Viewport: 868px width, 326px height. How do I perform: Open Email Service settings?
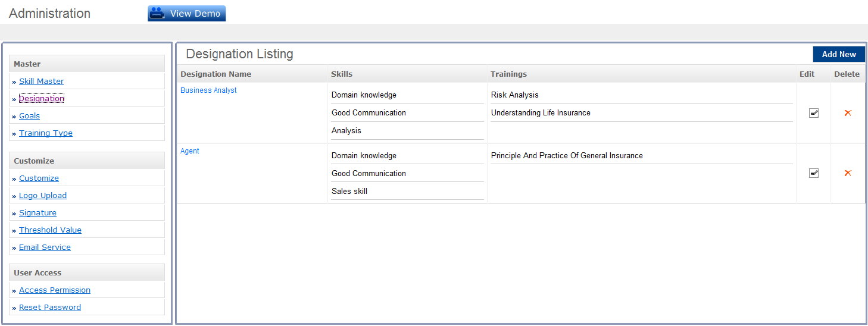45,247
